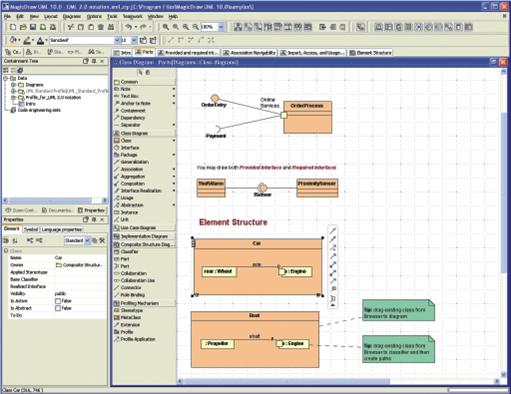The width and height of the screenshot is (511, 394).
Task: Open the Language properties tab
Action: pyautogui.click(x=61, y=229)
